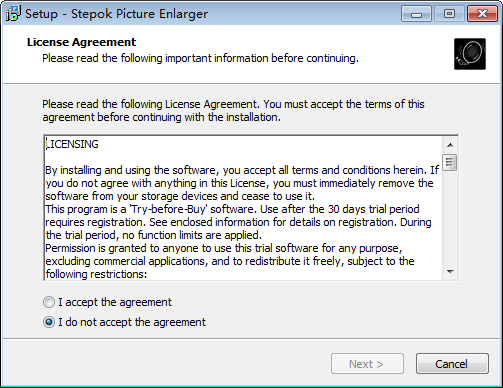Screen dimensions: 503x388
Task: Click the license scrollbar thumb grip
Action: (450, 162)
